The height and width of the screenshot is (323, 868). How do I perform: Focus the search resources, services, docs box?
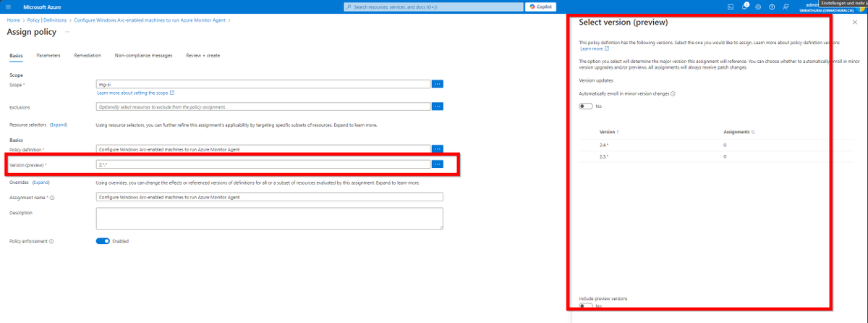click(x=432, y=7)
